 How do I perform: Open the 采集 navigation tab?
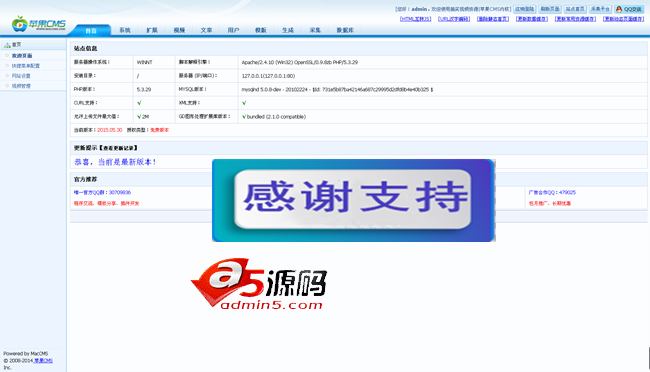315,30
